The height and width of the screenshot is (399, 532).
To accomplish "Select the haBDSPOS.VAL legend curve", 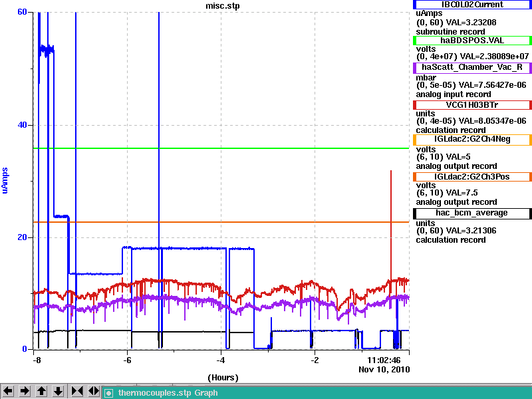I will click(472, 41).
